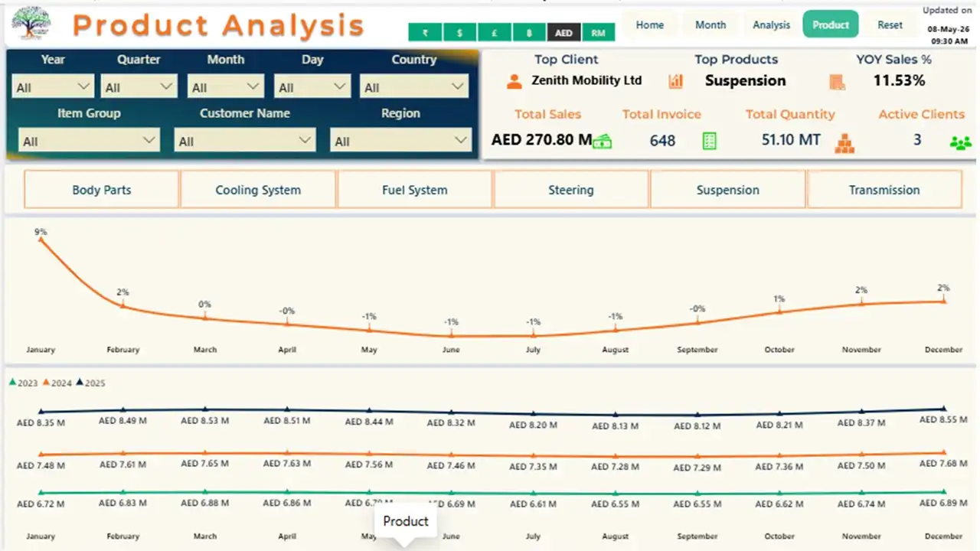Click the Reset navigation button

(890, 24)
